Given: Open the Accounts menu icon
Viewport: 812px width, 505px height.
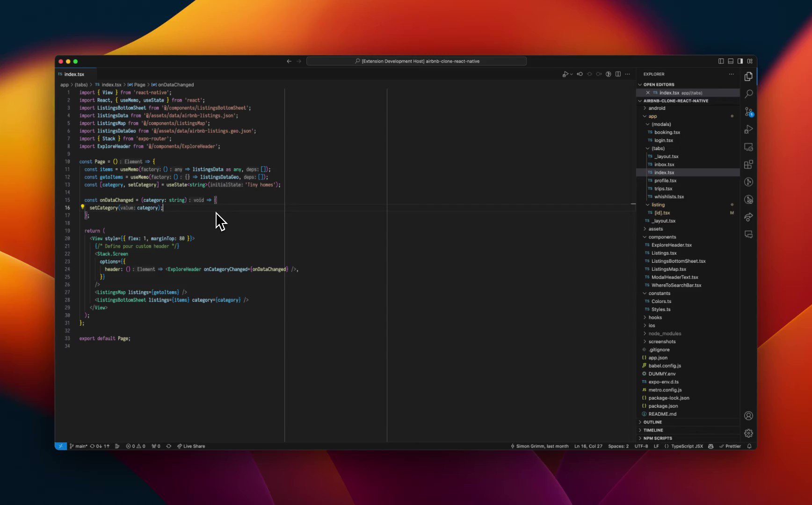Looking at the screenshot, I should (748, 416).
